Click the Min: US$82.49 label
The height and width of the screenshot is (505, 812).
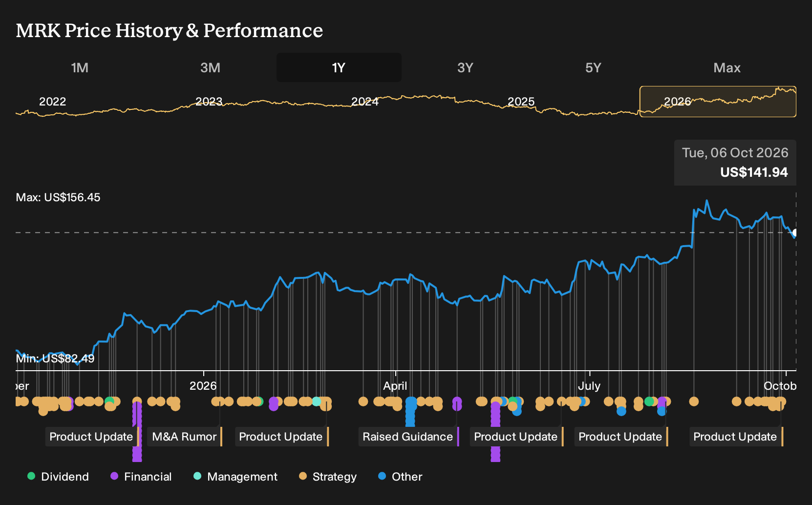tap(55, 358)
